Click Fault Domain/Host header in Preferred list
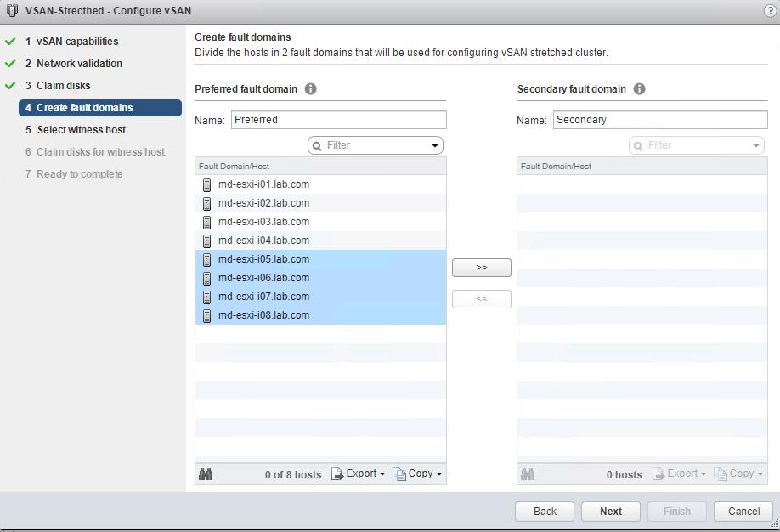780x532 pixels. (x=320, y=167)
